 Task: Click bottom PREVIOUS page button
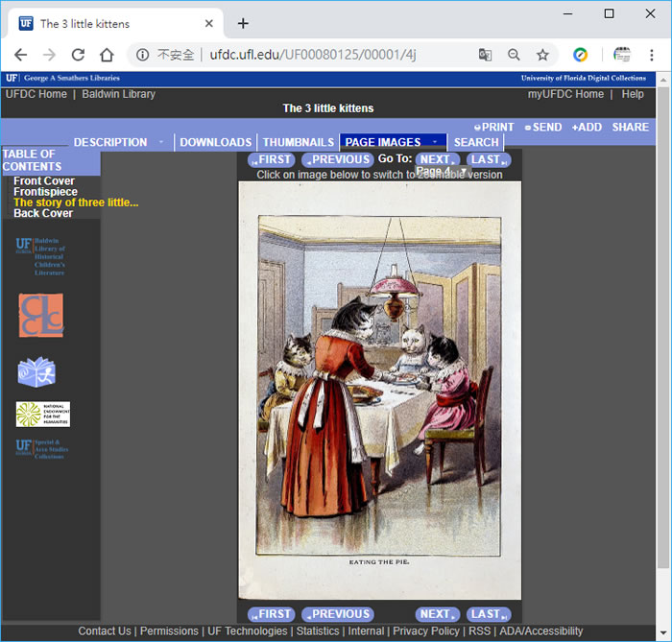point(338,614)
